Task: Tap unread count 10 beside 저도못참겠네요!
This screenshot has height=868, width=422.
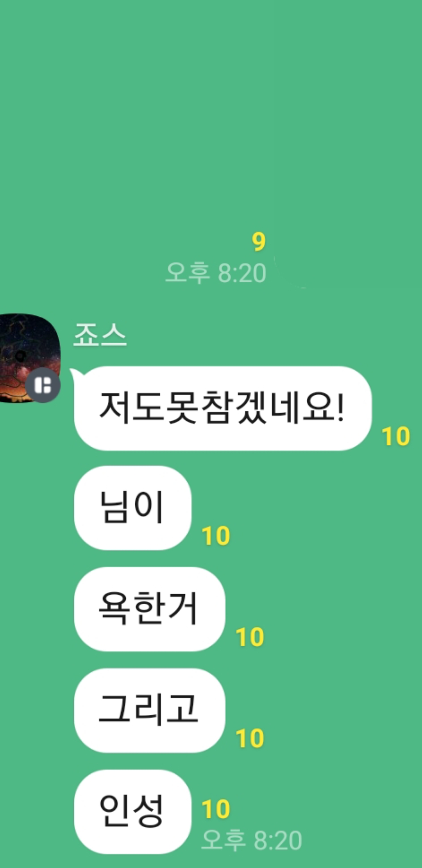Action: 396,436
